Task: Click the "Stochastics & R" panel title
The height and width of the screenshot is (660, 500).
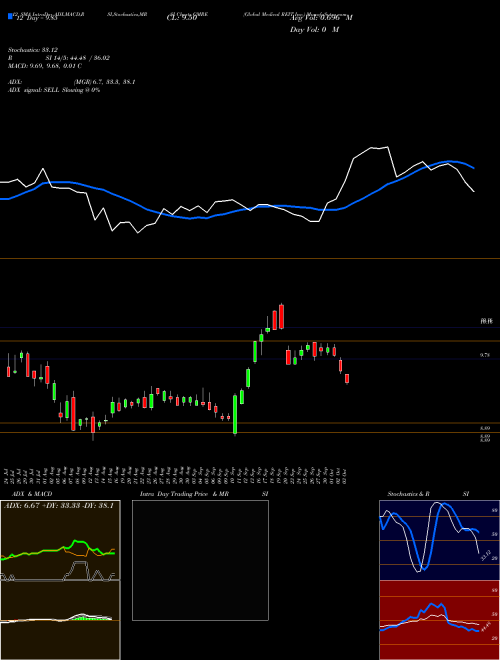Action: (408, 494)
